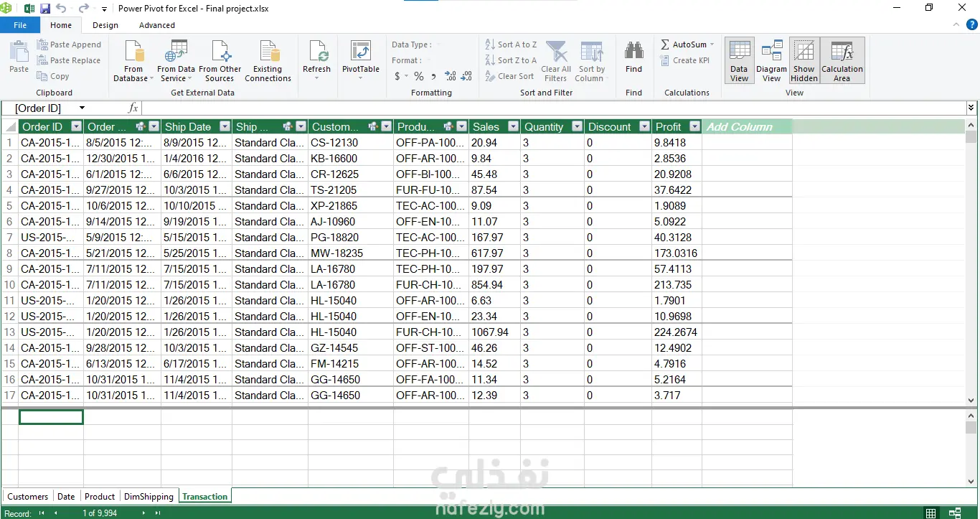The image size is (980, 519).
Task: Undo the last action in title bar
Action: pyautogui.click(x=61, y=9)
